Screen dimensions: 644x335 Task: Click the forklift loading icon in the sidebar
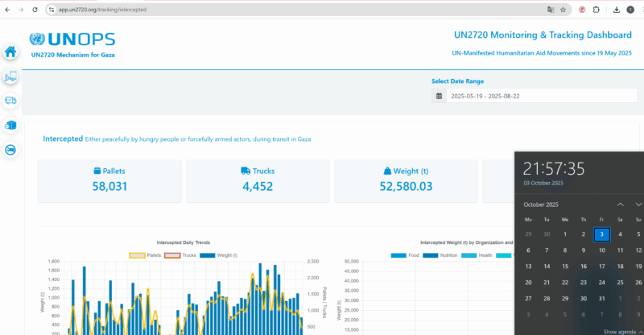(10, 77)
